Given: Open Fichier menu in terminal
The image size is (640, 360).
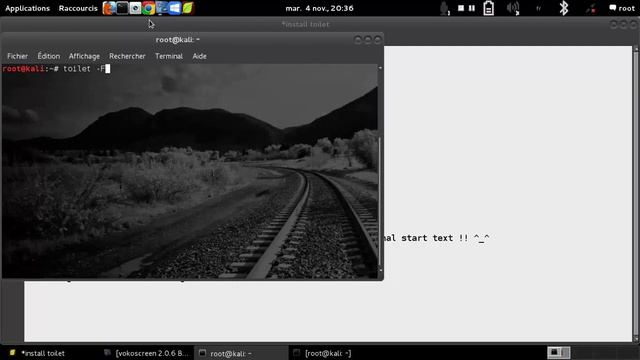Looking at the screenshot, I should (18, 56).
